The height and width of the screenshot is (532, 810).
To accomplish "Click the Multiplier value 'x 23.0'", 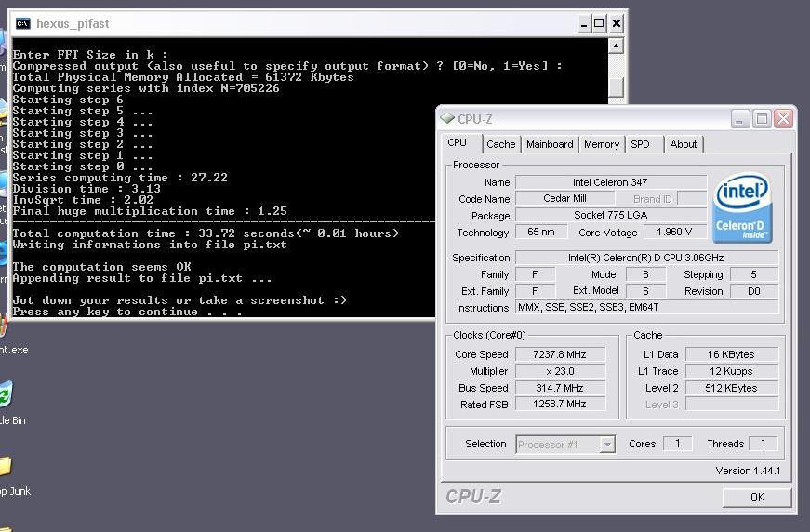I will tap(560, 371).
